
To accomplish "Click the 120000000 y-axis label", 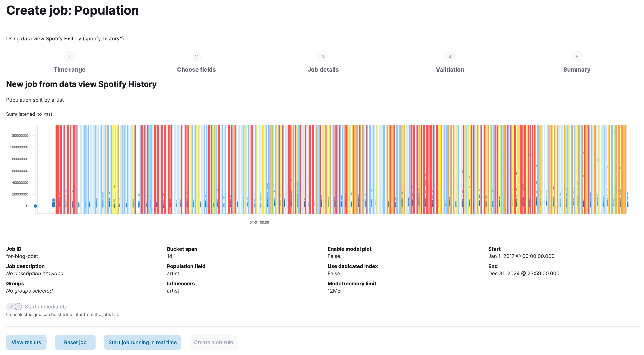I will (19, 136).
